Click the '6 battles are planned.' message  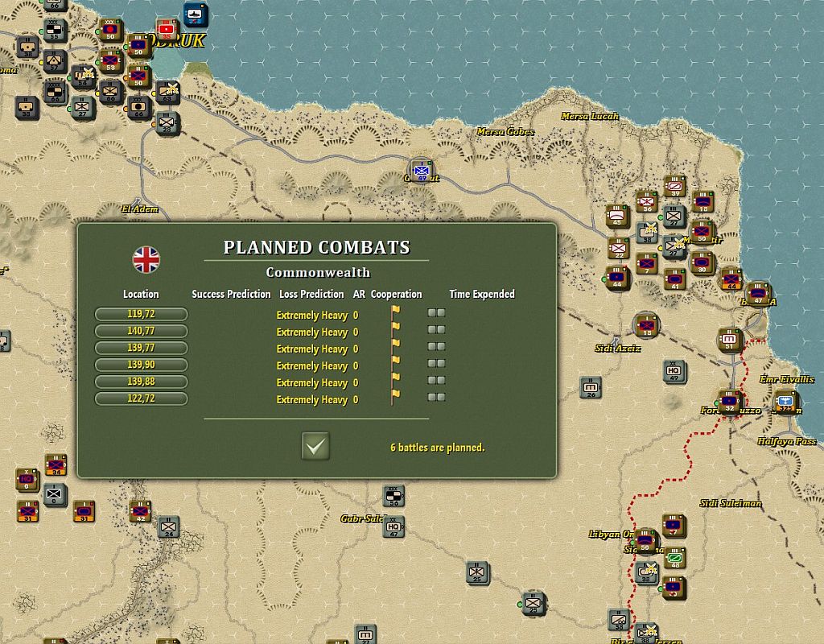click(437, 448)
